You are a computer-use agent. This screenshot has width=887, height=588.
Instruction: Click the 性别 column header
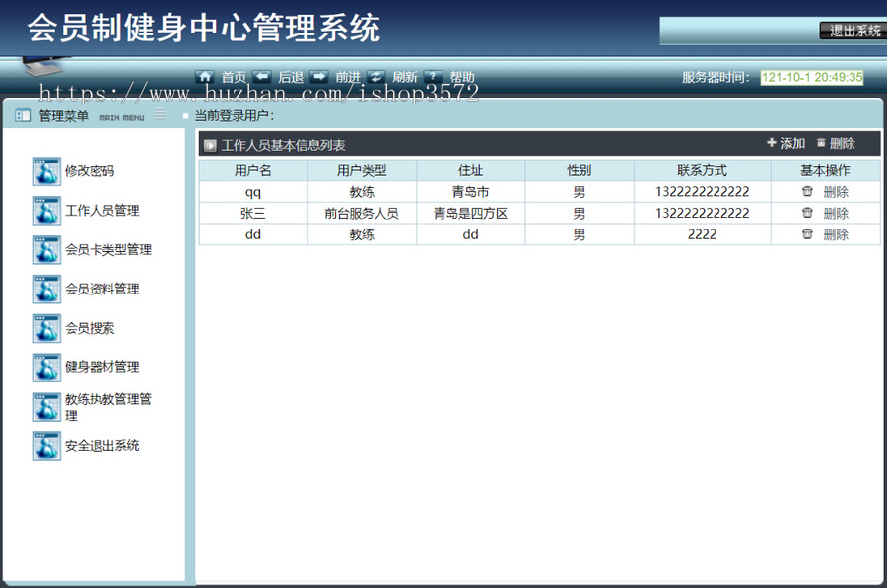point(580,170)
